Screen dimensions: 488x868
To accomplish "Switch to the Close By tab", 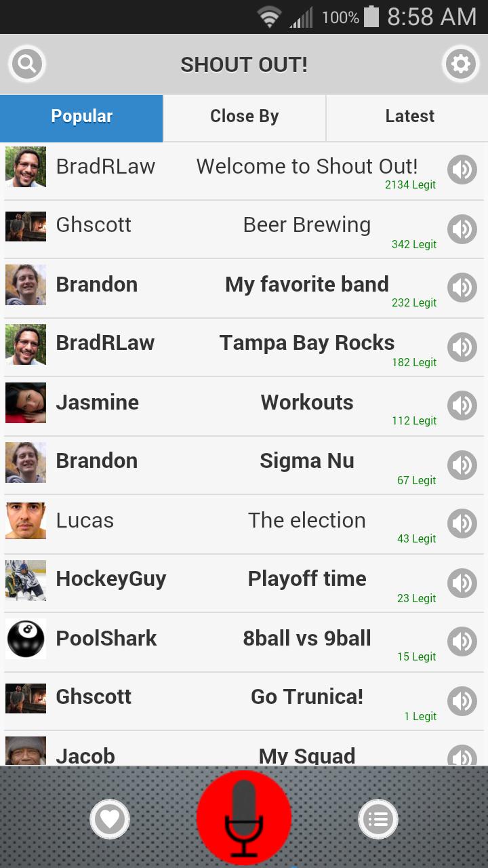I will pos(245,117).
